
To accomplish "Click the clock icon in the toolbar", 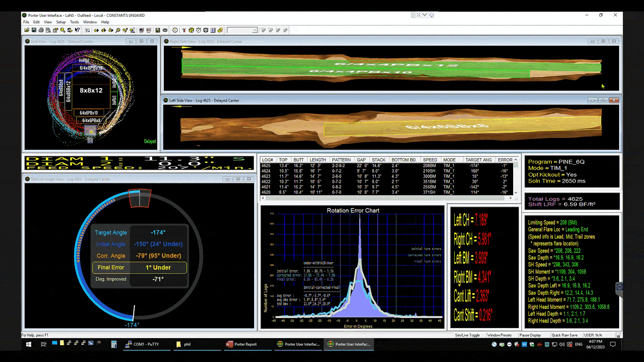I will point(175,30).
